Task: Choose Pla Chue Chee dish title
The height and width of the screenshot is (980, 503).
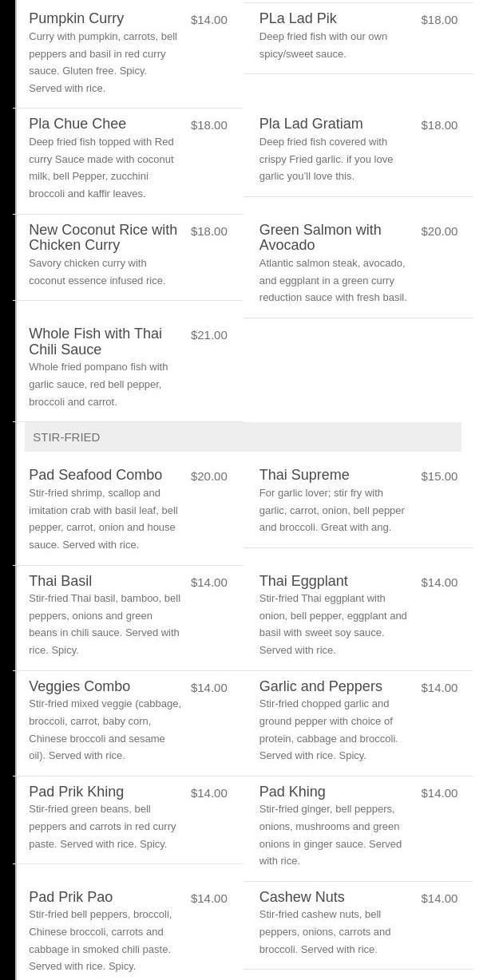Action: [x=77, y=124]
